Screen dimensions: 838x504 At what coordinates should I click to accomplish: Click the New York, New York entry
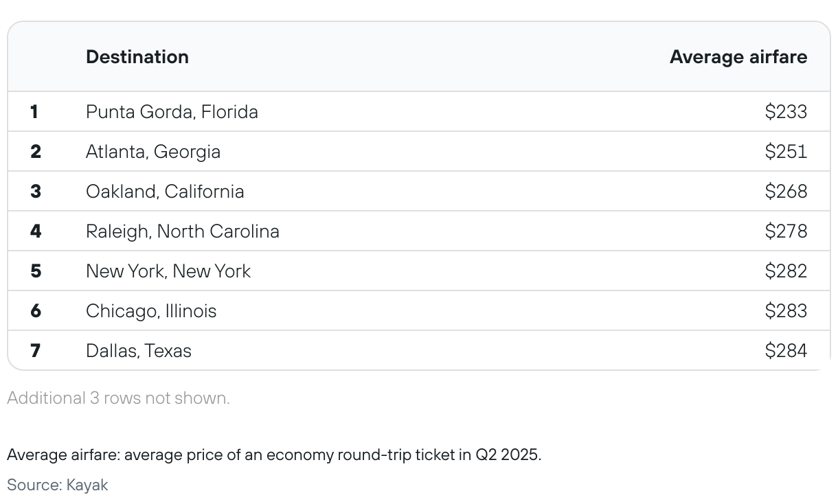coord(168,271)
